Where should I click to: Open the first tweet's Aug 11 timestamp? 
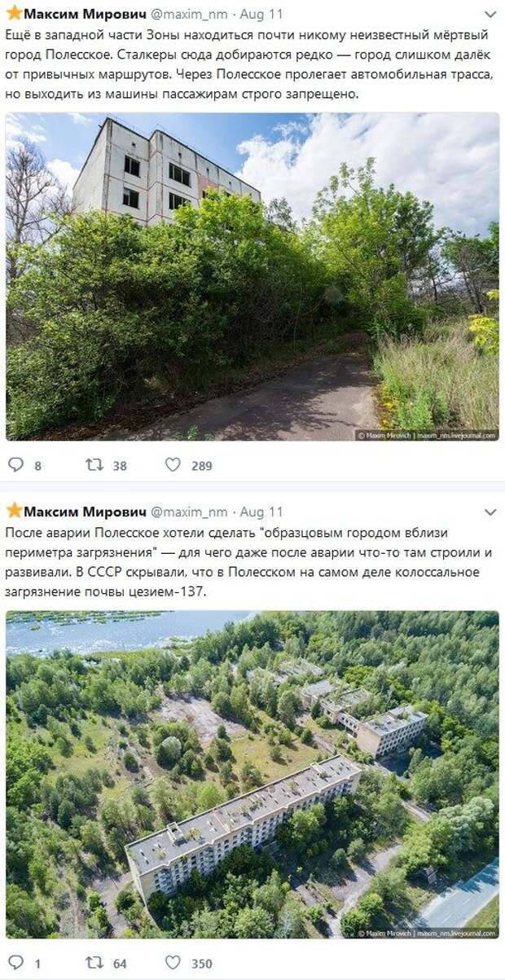(x=261, y=14)
